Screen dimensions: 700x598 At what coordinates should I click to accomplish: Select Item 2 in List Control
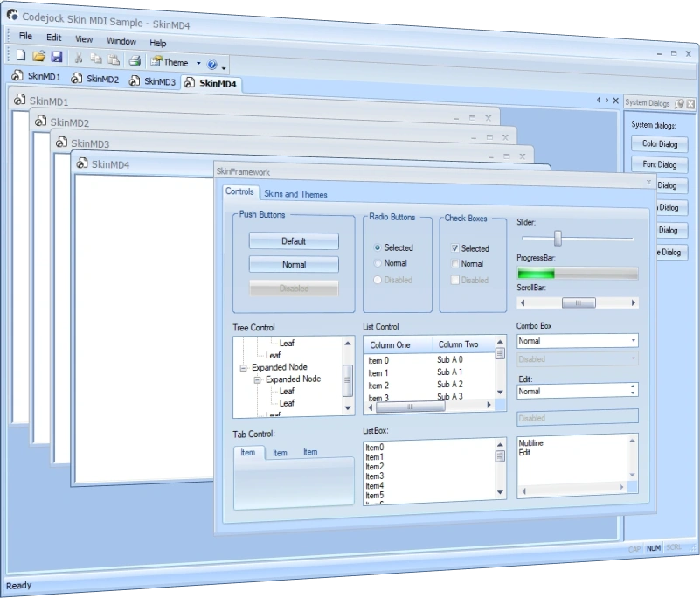point(378,386)
